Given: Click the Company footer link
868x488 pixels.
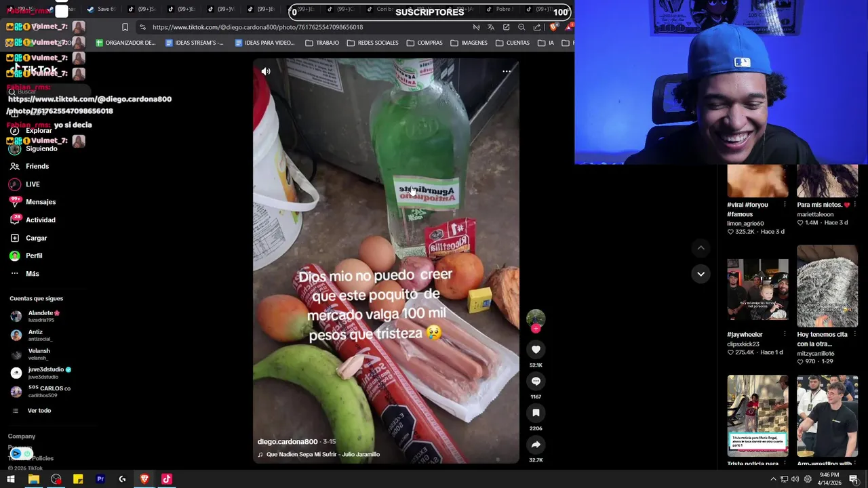Looking at the screenshot, I should (22, 436).
